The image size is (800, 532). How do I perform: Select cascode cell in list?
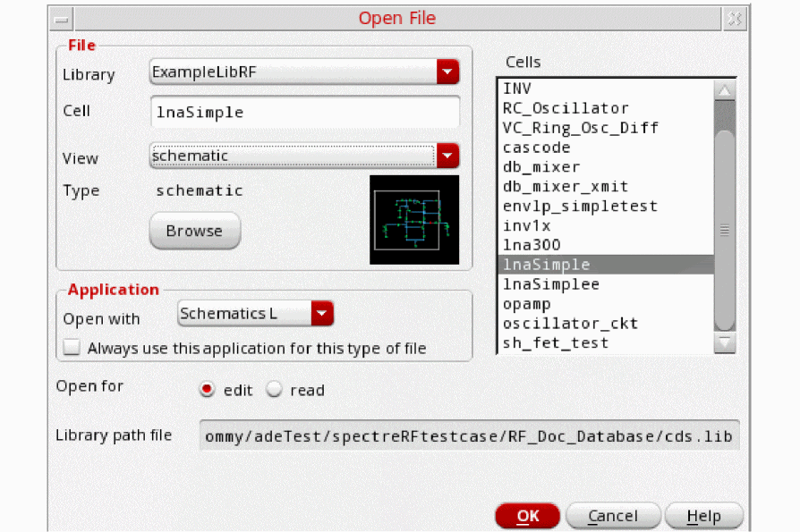(606, 148)
